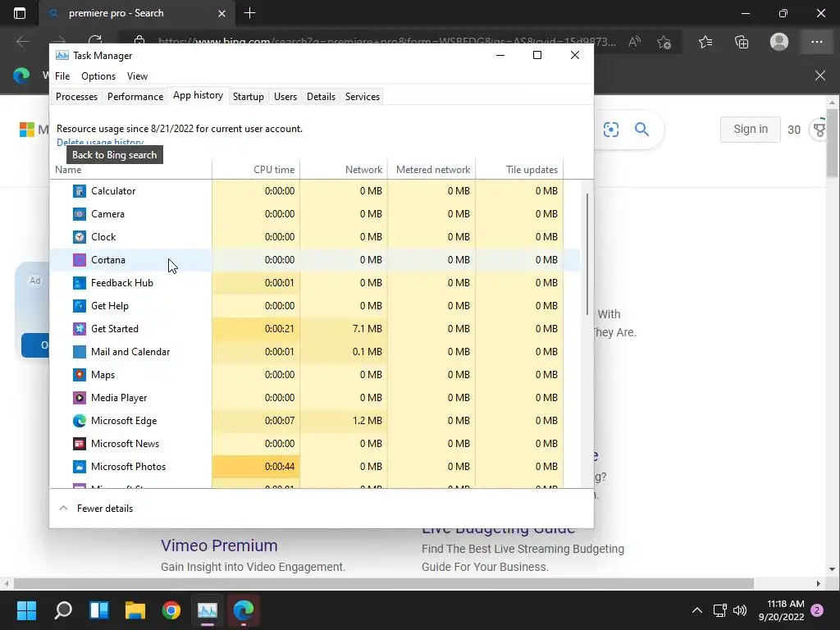Show hidden icons chevron in system tray
This screenshot has height=630, width=840.
pos(697,610)
